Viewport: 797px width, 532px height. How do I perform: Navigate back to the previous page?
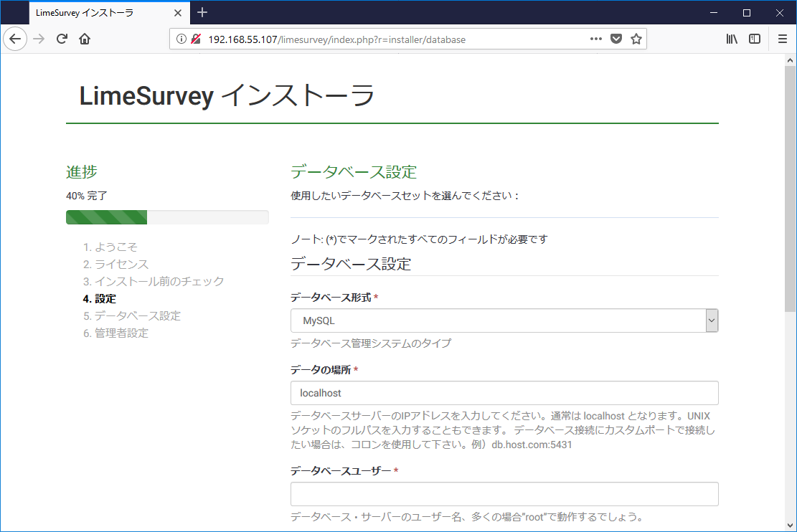[15, 39]
